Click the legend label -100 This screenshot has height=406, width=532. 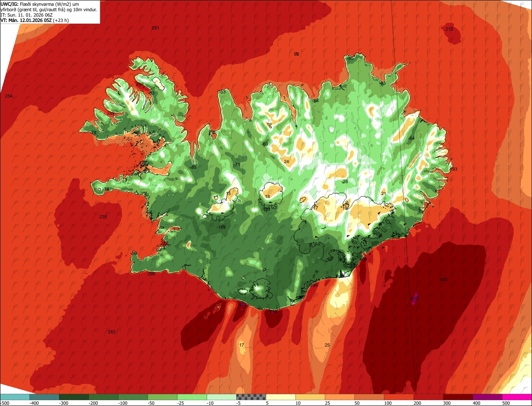pyautogui.click(x=122, y=403)
